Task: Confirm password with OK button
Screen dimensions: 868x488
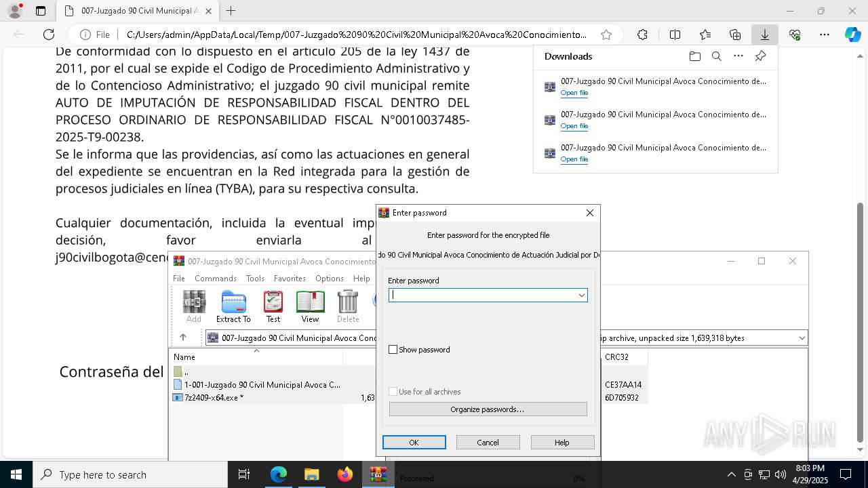Action: pos(414,443)
